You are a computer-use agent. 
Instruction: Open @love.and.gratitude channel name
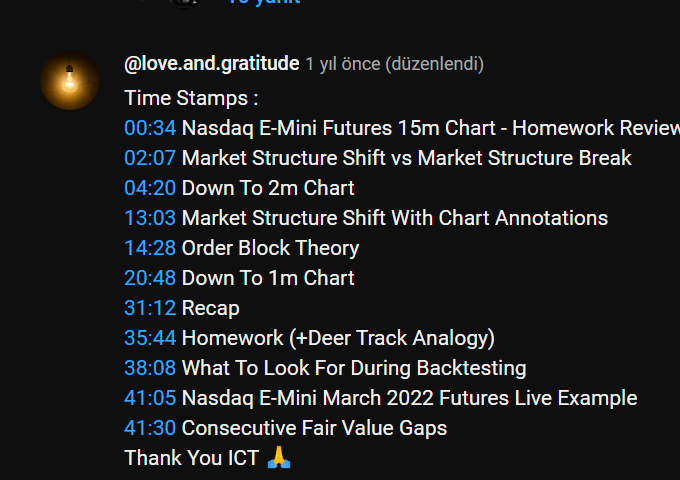212,64
